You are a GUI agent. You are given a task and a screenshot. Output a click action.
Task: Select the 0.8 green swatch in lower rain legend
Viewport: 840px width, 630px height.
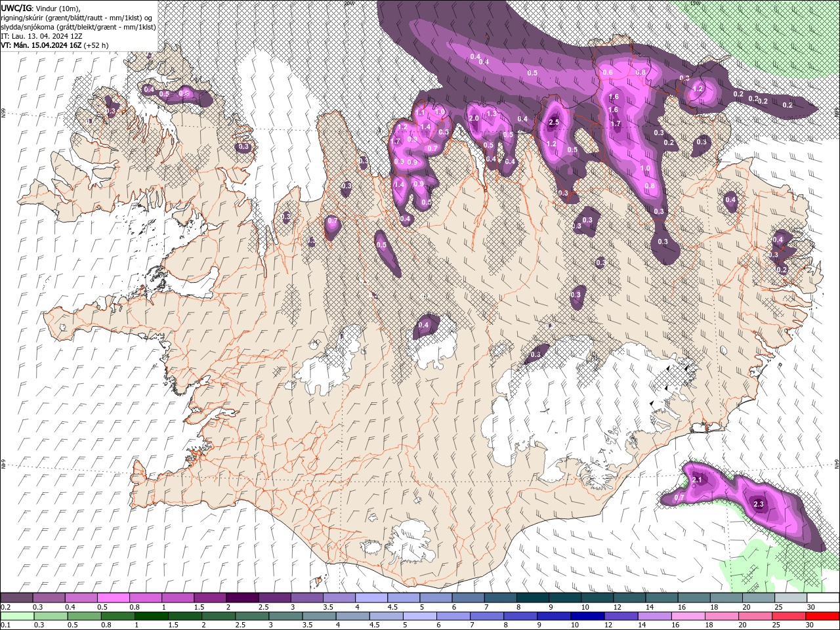pos(117,616)
